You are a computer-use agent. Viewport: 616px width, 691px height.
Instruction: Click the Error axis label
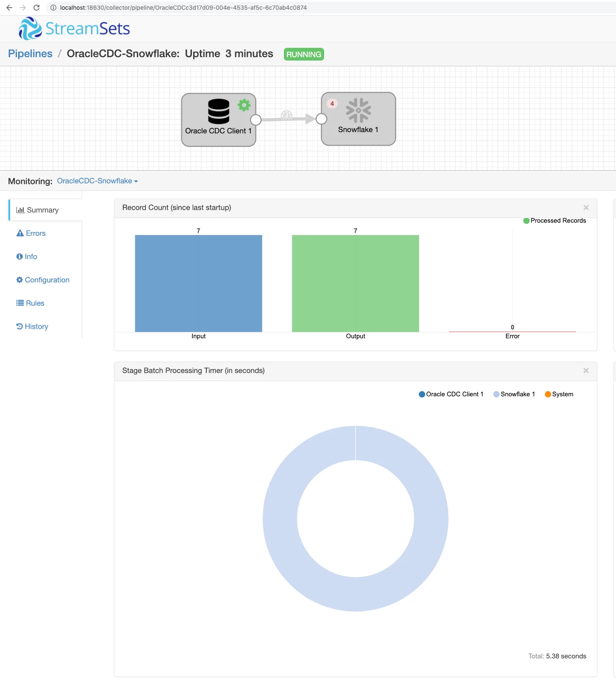coord(512,336)
